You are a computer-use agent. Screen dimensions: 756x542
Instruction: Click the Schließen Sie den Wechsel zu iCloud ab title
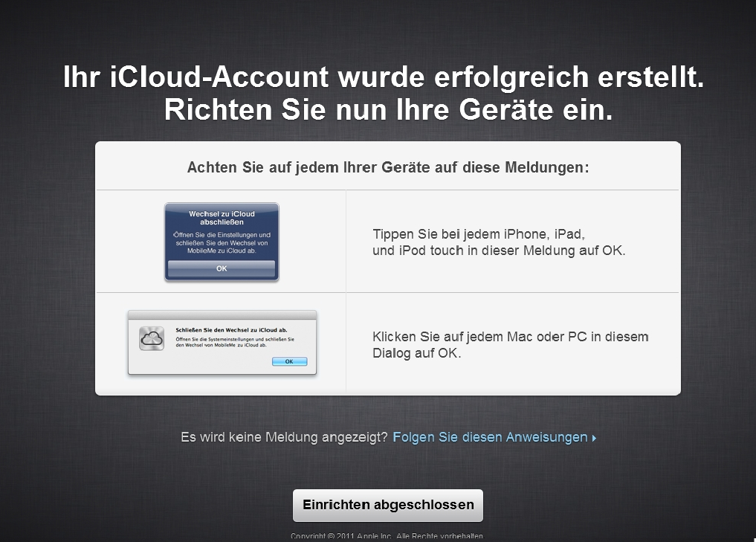click(231, 330)
